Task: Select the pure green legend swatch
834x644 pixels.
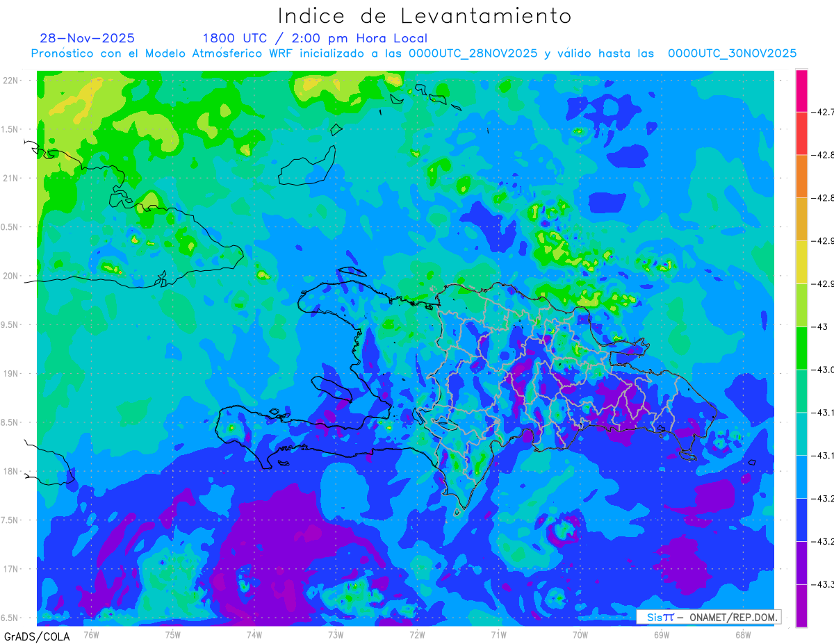Action: point(801,348)
